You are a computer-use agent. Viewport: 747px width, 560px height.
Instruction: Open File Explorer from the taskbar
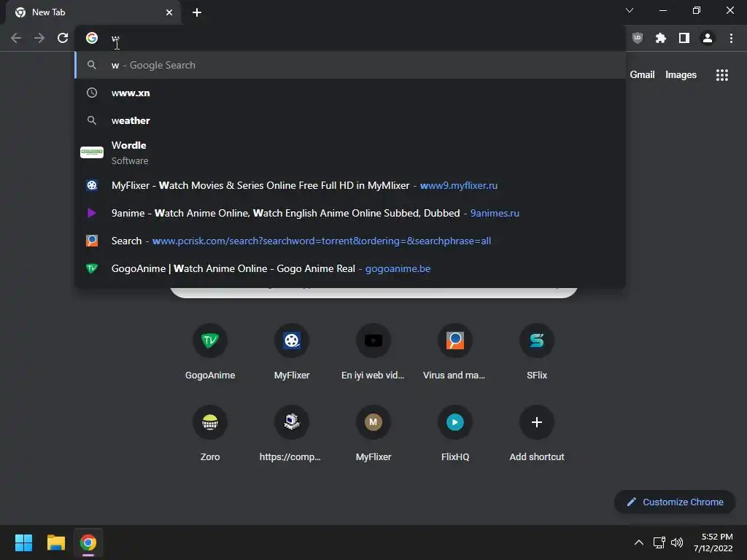[55, 542]
